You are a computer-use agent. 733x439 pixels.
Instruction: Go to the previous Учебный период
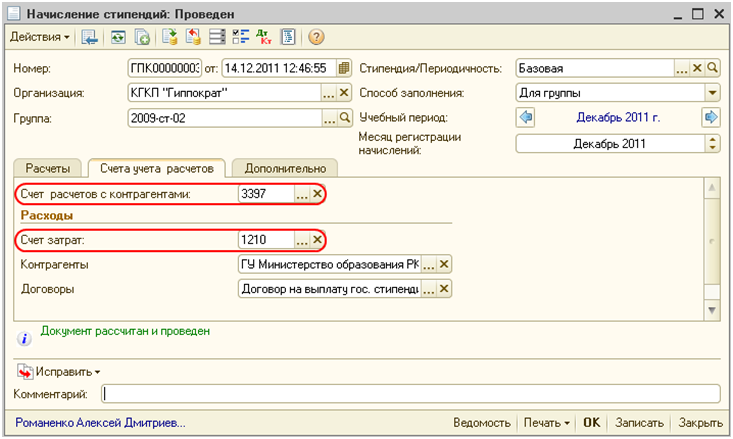pos(526,118)
